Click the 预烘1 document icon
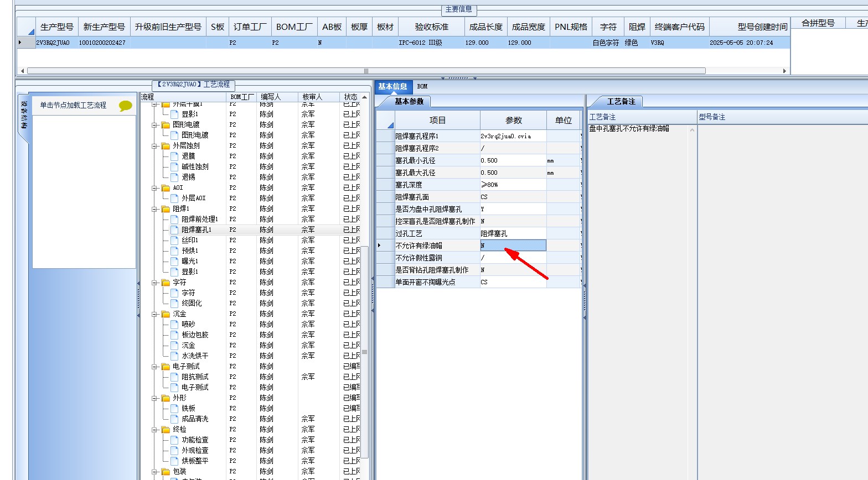 pyautogui.click(x=174, y=251)
